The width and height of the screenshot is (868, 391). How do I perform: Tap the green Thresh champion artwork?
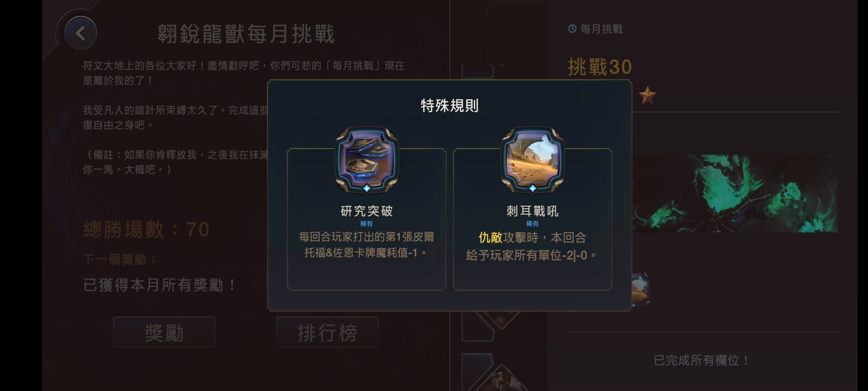[x=735, y=193]
